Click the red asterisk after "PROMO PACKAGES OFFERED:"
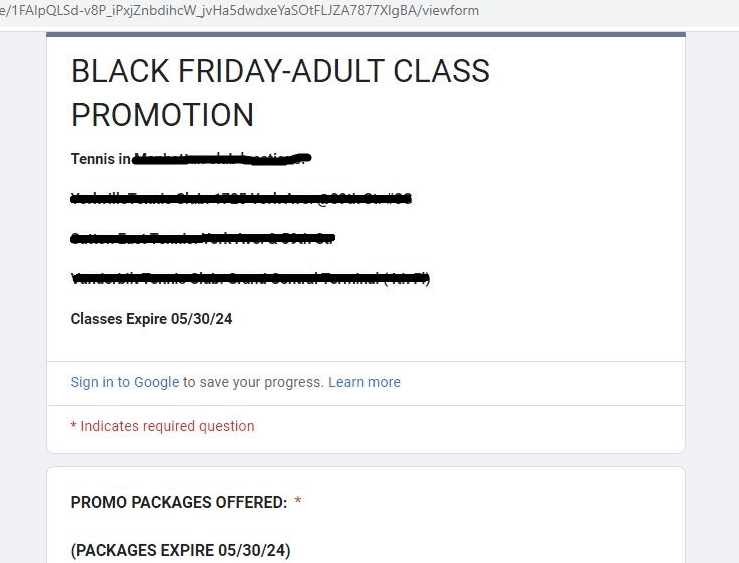 point(298,501)
